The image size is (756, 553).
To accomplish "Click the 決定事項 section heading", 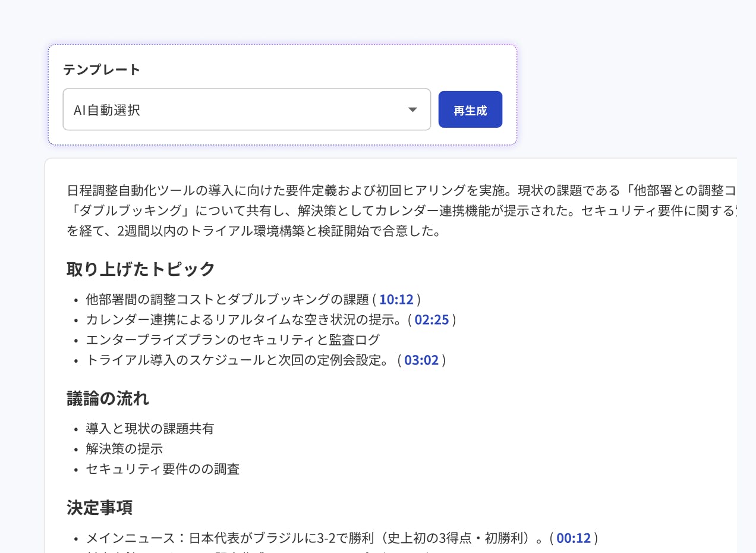I will click(99, 508).
